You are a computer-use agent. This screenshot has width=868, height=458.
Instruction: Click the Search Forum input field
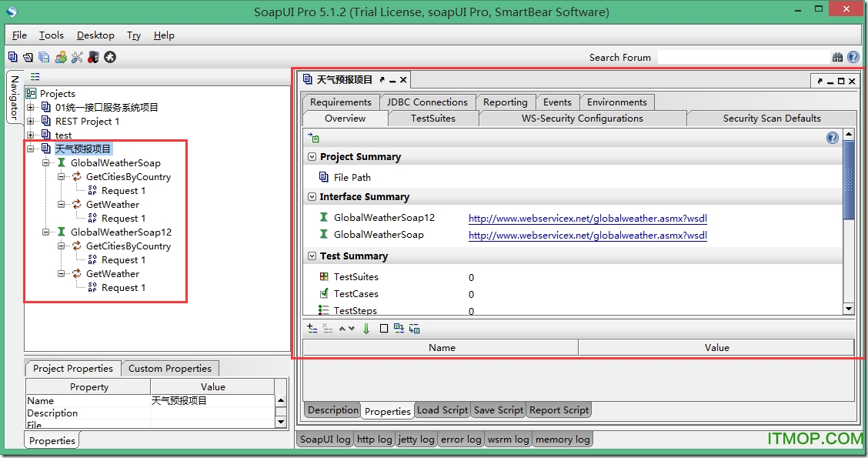[x=743, y=57]
